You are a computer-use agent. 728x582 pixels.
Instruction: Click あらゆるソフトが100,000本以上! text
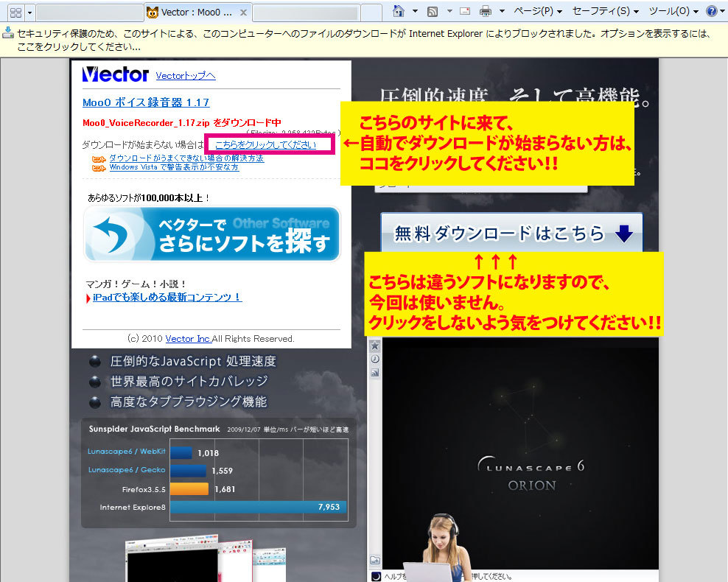coord(149,198)
